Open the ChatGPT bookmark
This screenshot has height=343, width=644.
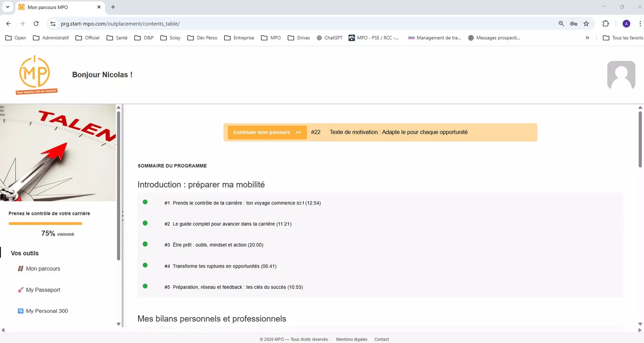[329, 38]
